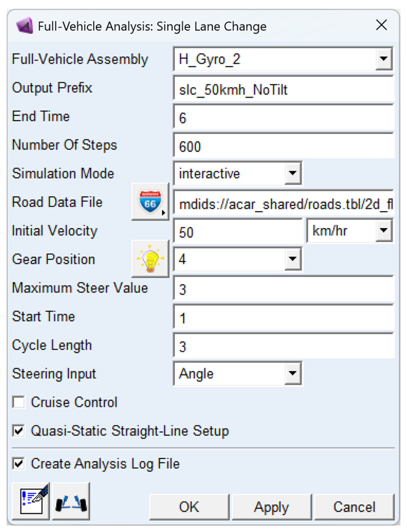Expand the Gear Position dropdown
407x532 pixels.
tap(293, 259)
